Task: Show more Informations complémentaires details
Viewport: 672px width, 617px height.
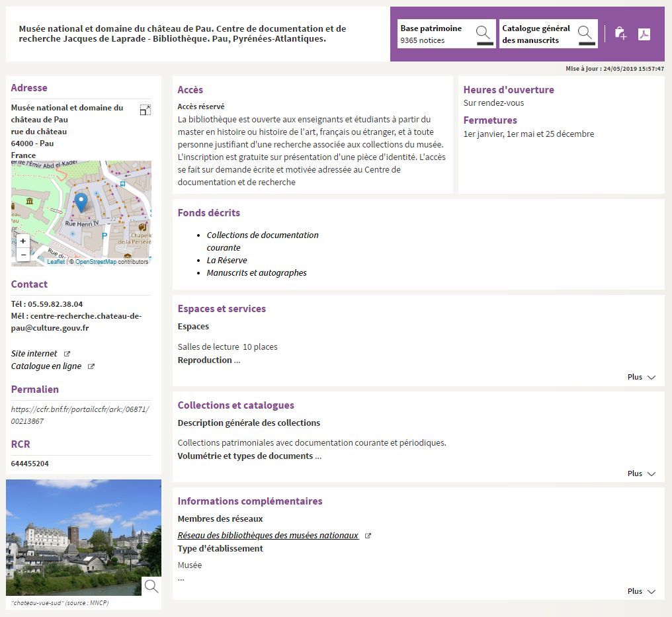Action: 641,591
